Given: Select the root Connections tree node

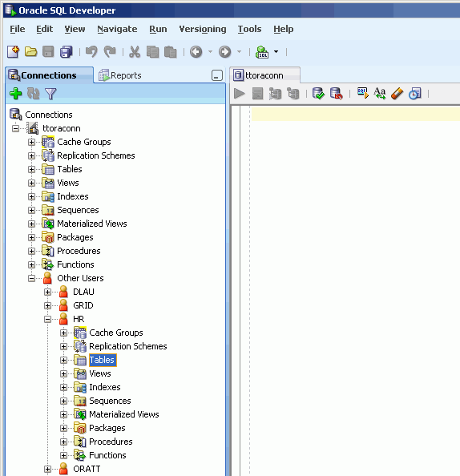Looking at the screenshot, I should (x=49, y=115).
